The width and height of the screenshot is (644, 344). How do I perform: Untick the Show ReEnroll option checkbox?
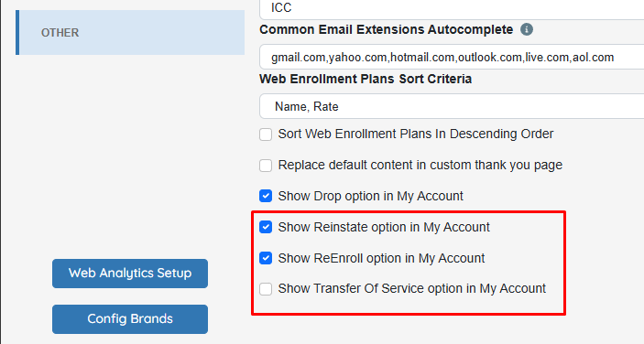(266, 258)
